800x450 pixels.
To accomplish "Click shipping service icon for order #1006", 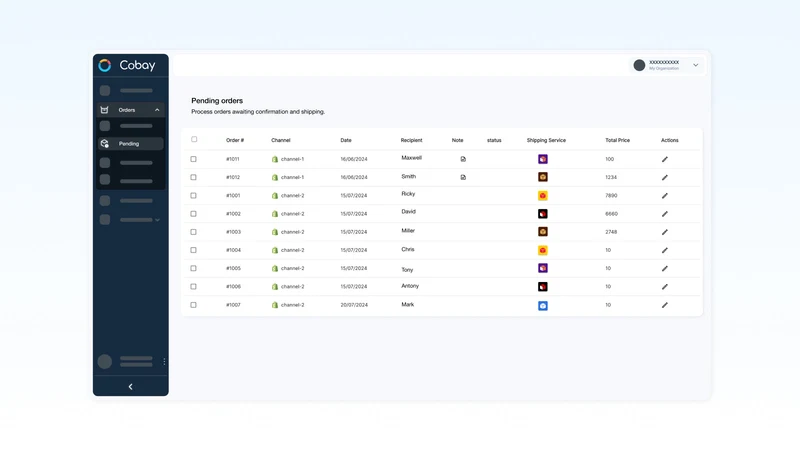I will pos(543,287).
